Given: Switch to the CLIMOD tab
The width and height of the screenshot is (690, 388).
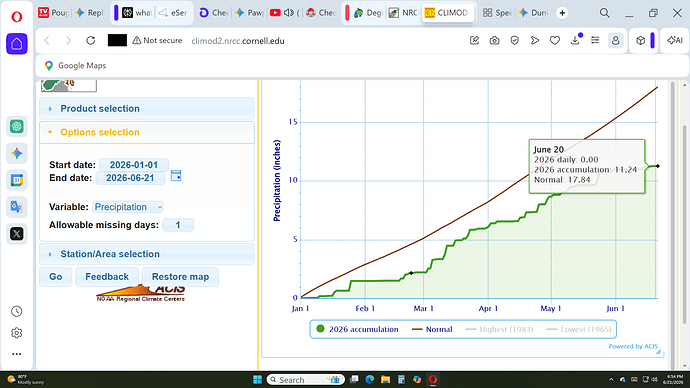Looking at the screenshot, I should click(447, 13).
